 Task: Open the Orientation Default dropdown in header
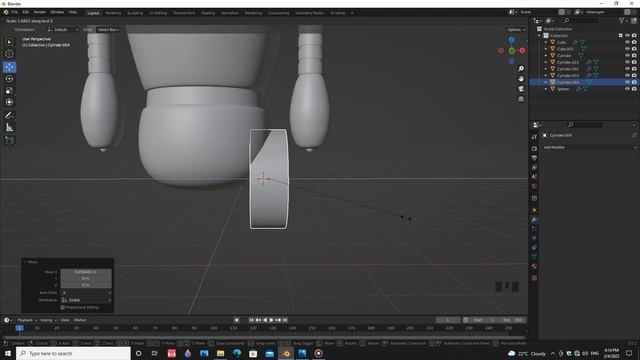(62, 30)
